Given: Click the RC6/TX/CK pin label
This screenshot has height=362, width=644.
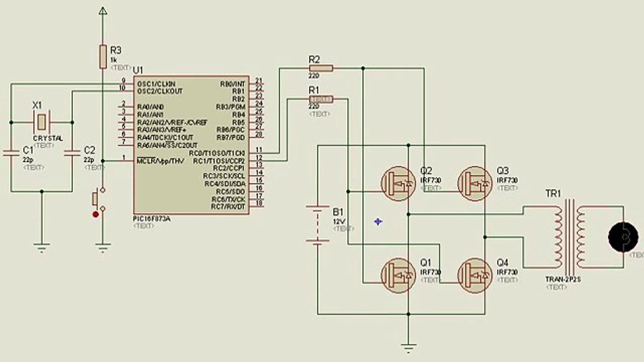Looking at the screenshot, I should 228,200.
